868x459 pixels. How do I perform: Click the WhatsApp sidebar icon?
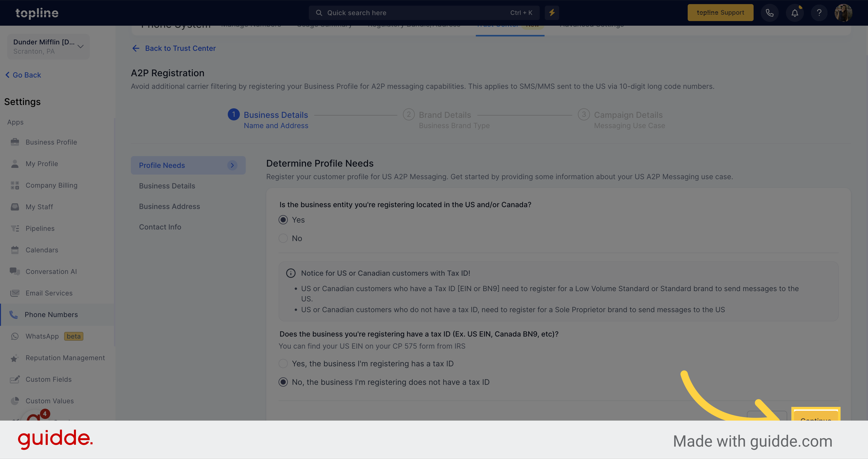click(14, 336)
